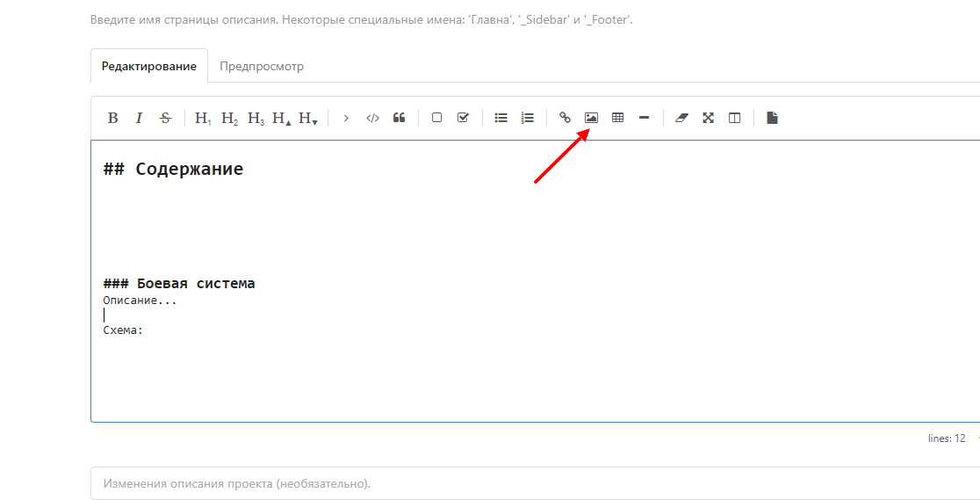Image resolution: width=980 pixels, height=500 pixels.
Task: Click the 'Описание...' text line
Action: pos(140,301)
